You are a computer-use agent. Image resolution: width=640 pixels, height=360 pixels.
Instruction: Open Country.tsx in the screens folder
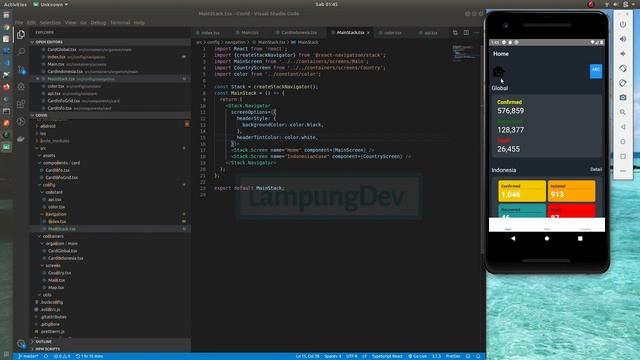(x=59, y=273)
